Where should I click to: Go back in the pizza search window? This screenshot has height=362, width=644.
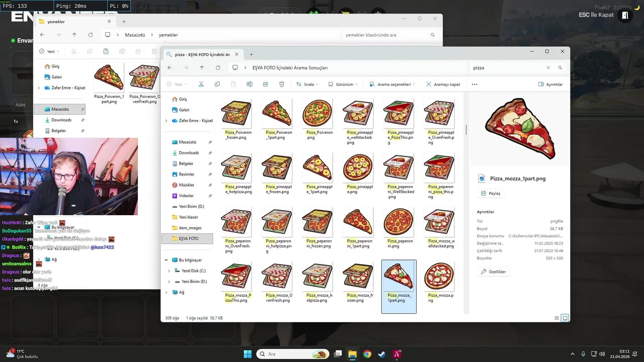click(170, 67)
